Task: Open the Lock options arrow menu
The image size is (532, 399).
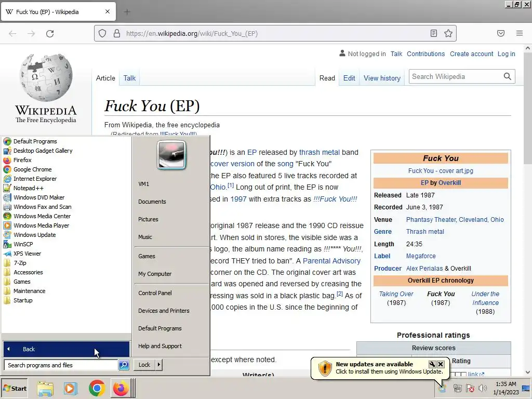Action: pyautogui.click(x=159, y=365)
